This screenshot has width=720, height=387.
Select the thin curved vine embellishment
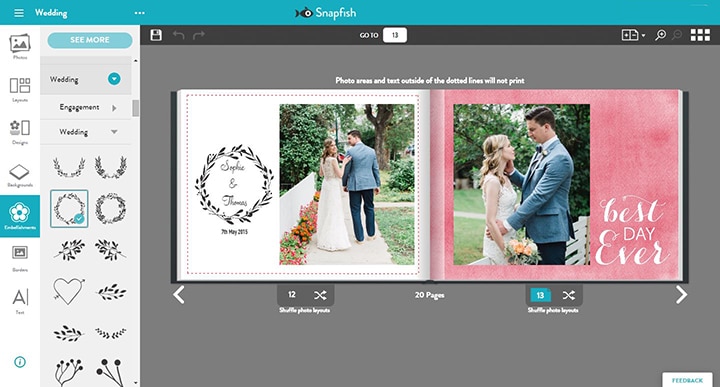pos(111,333)
